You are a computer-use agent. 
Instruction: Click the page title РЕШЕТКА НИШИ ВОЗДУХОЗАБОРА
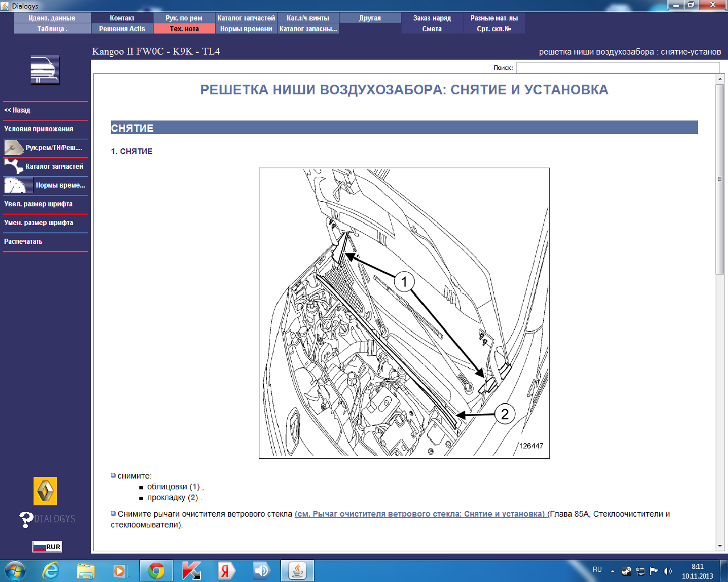click(x=404, y=90)
